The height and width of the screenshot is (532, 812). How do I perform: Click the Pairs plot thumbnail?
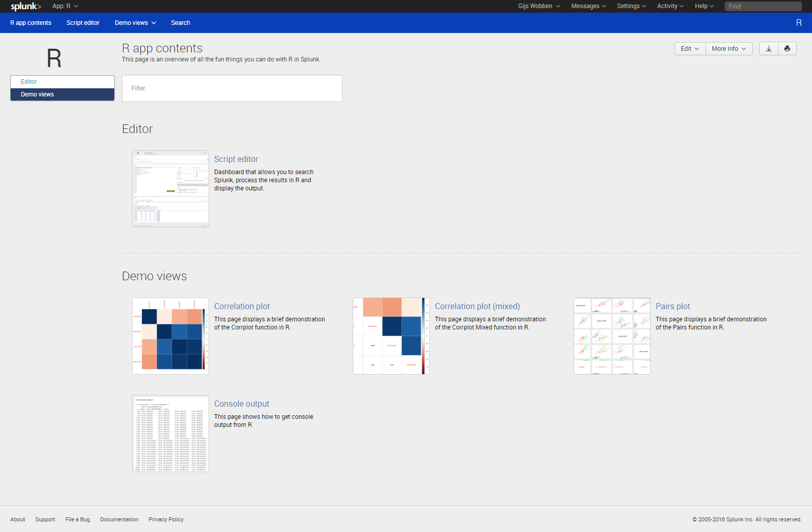(x=612, y=336)
